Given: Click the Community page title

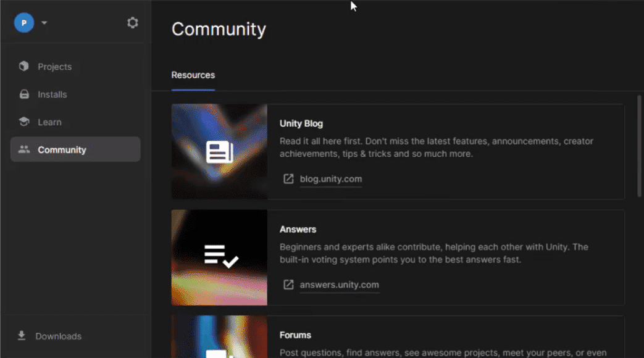Looking at the screenshot, I should 219,29.
